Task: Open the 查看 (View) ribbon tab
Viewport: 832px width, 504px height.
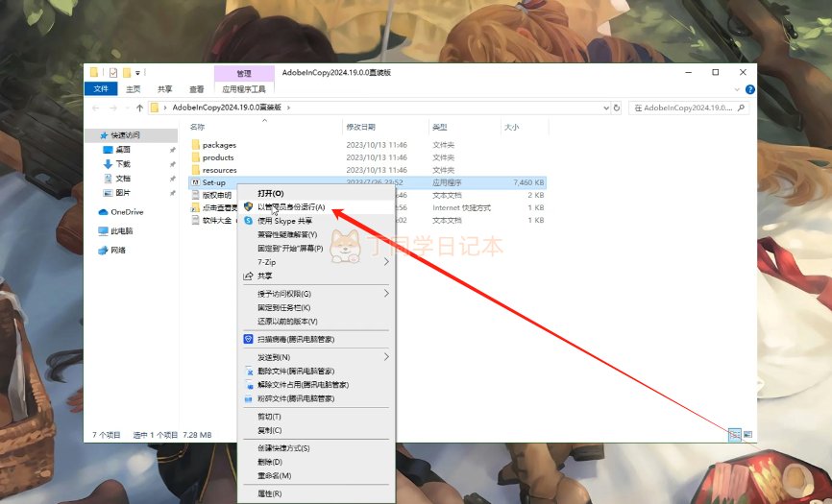Action: pyautogui.click(x=196, y=89)
